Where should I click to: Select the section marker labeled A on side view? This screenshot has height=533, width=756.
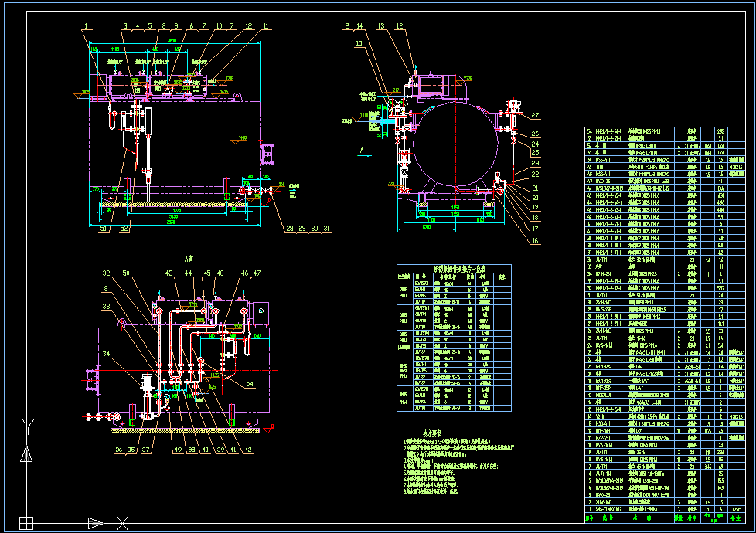pos(363,150)
